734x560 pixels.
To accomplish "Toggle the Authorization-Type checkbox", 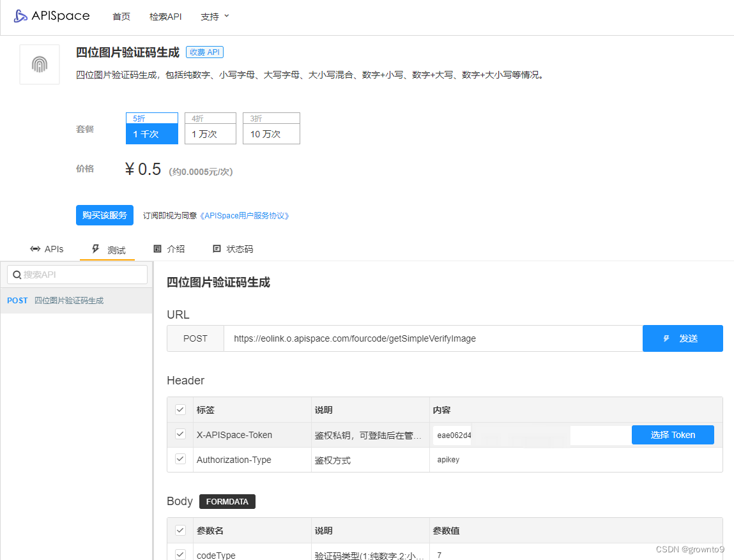I will tap(180, 459).
